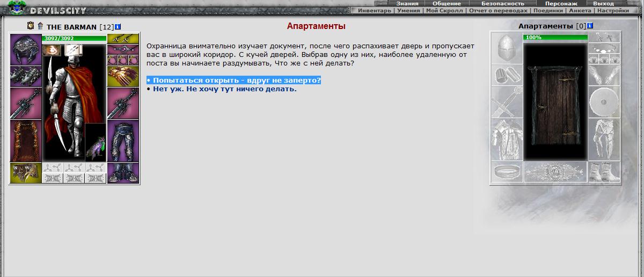Click THE BARMAN's blue leggings item
Image resolution: width=644 pixels, height=277 pixels.
tap(123, 140)
